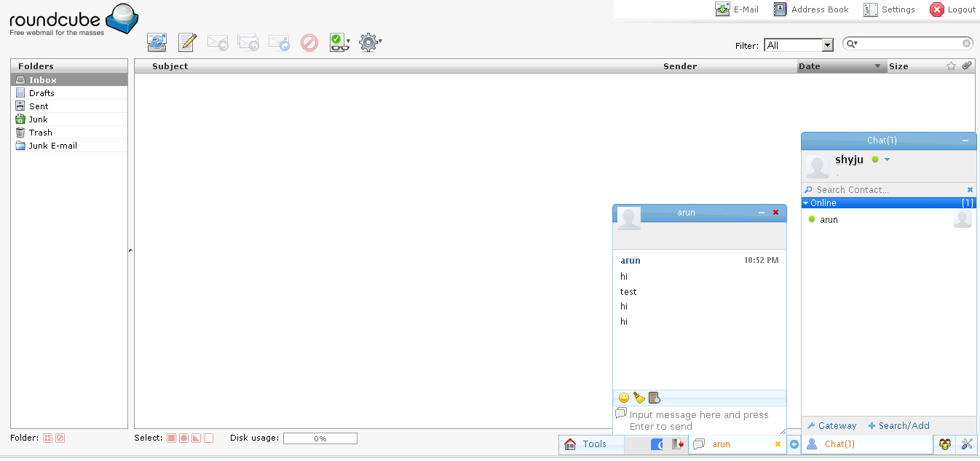Open chat history log icon

tap(655, 398)
